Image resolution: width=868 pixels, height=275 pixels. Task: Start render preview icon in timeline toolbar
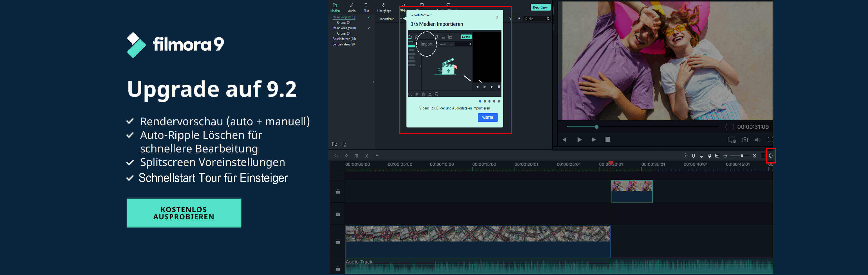[685, 156]
